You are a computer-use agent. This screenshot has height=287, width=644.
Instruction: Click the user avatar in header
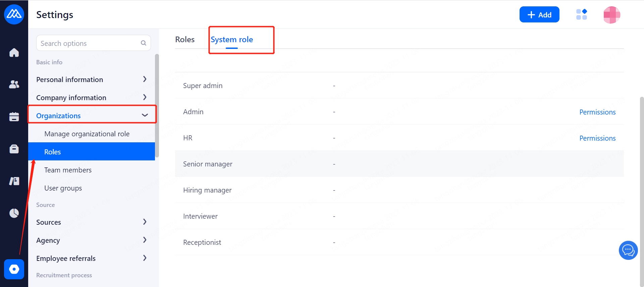611,15
